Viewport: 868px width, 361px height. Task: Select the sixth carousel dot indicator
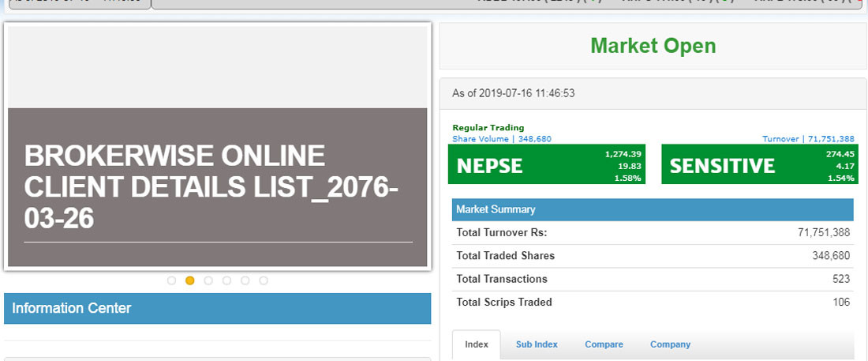point(264,280)
